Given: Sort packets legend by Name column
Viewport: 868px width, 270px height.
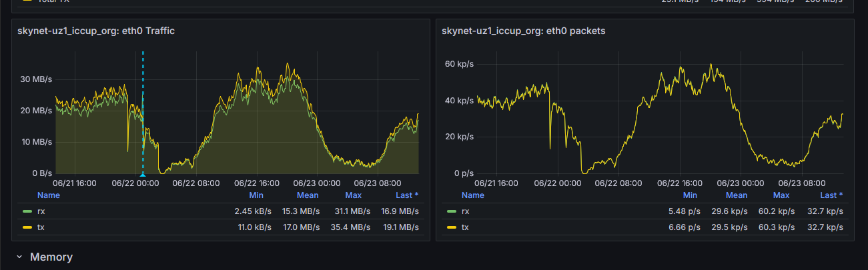Looking at the screenshot, I should coord(473,195).
